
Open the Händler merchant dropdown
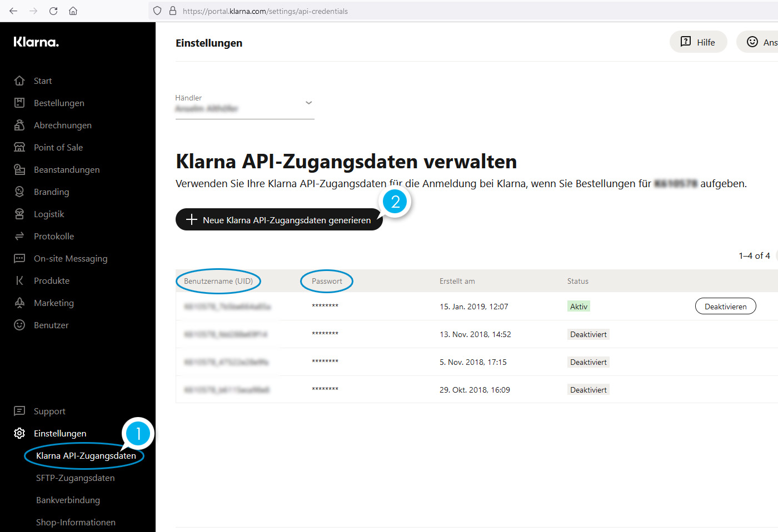coord(308,103)
